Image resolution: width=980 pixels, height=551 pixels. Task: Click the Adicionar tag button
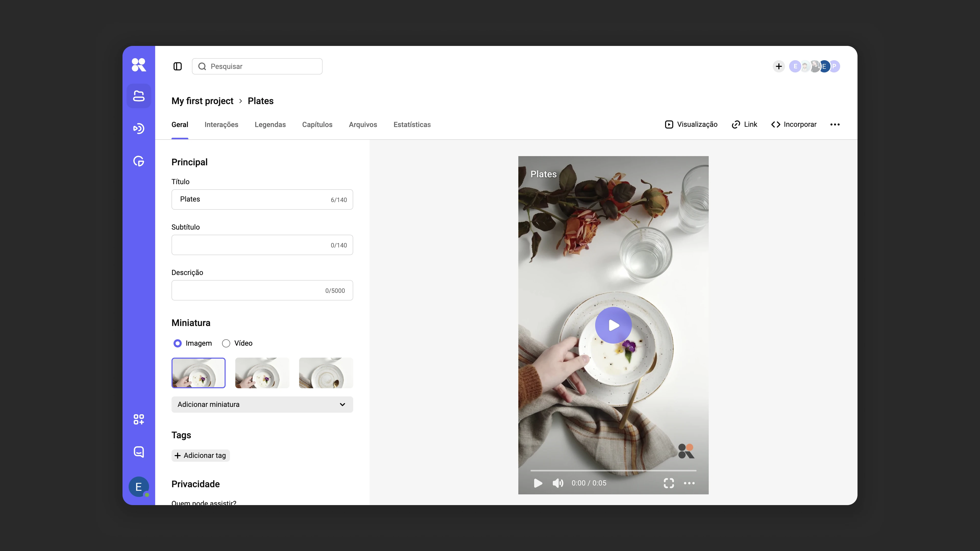click(x=201, y=456)
